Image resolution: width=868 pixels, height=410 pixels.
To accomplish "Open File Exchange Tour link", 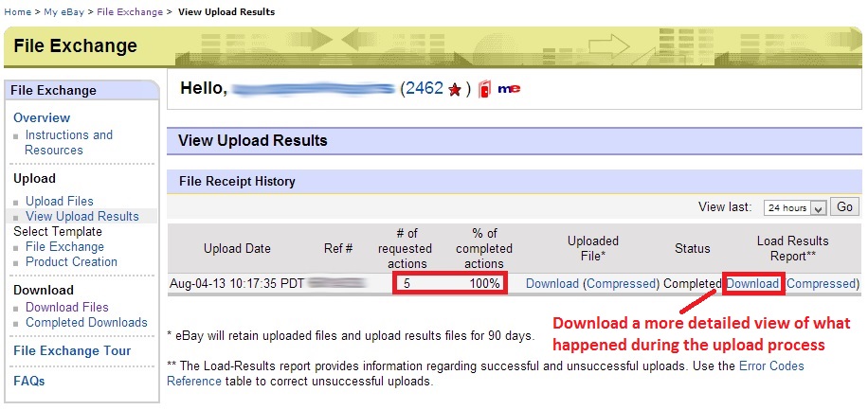I will tap(72, 350).
